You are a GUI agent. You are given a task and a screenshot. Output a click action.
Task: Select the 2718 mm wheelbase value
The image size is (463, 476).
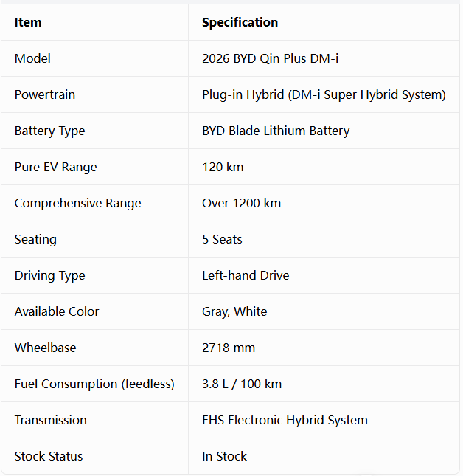pos(229,348)
